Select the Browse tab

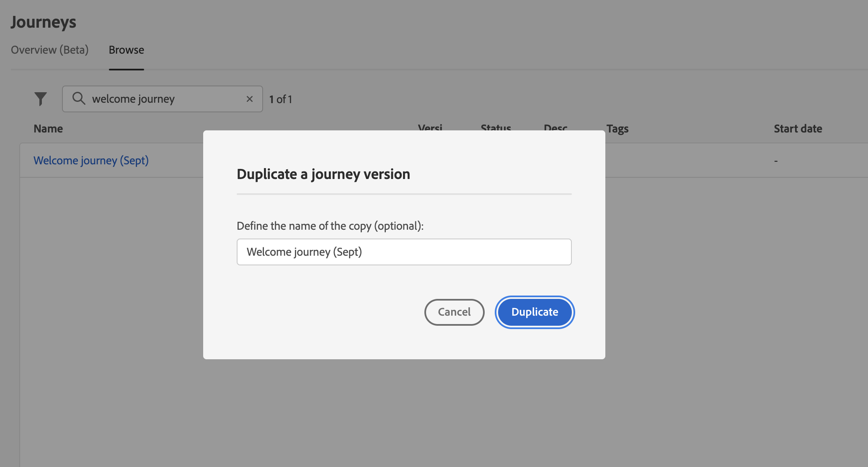(x=126, y=50)
